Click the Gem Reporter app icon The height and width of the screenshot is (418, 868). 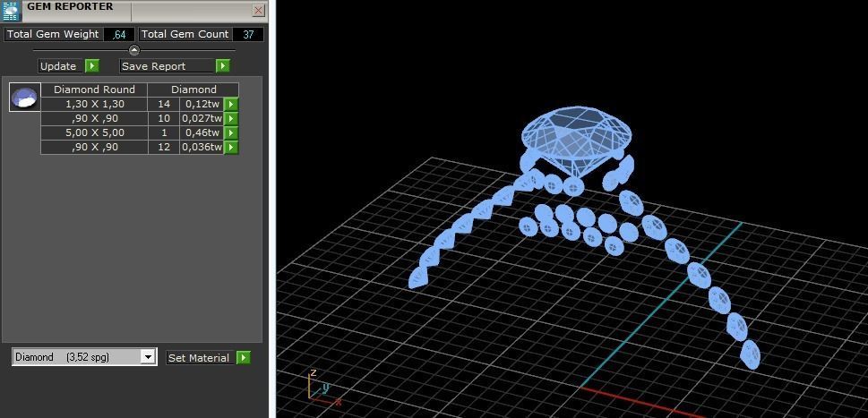pyautogui.click(x=11, y=11)
